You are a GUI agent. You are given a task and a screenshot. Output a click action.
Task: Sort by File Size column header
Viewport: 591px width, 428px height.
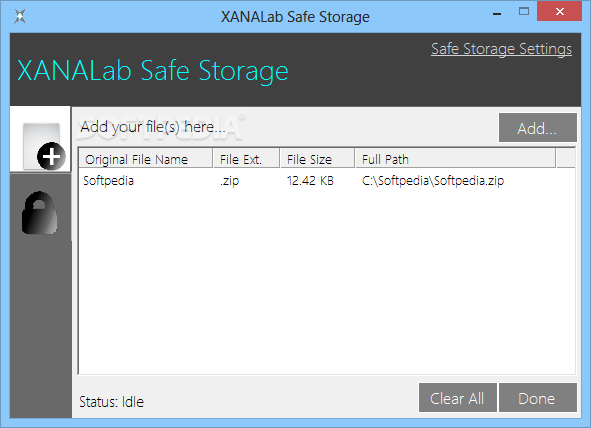pyautogui.click(x=317, y=159)
